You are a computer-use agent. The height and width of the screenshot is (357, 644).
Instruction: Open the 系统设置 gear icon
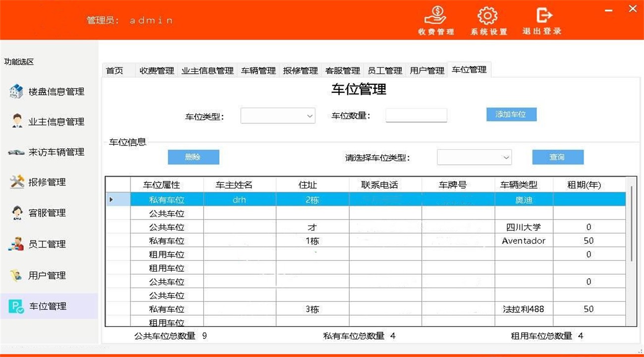point(487,16)
